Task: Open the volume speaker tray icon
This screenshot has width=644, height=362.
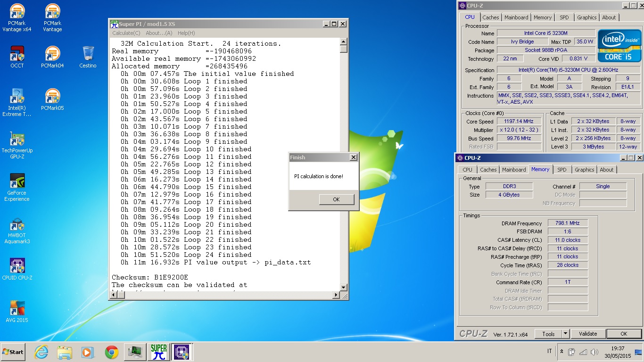Action: [x=594, y=352]
